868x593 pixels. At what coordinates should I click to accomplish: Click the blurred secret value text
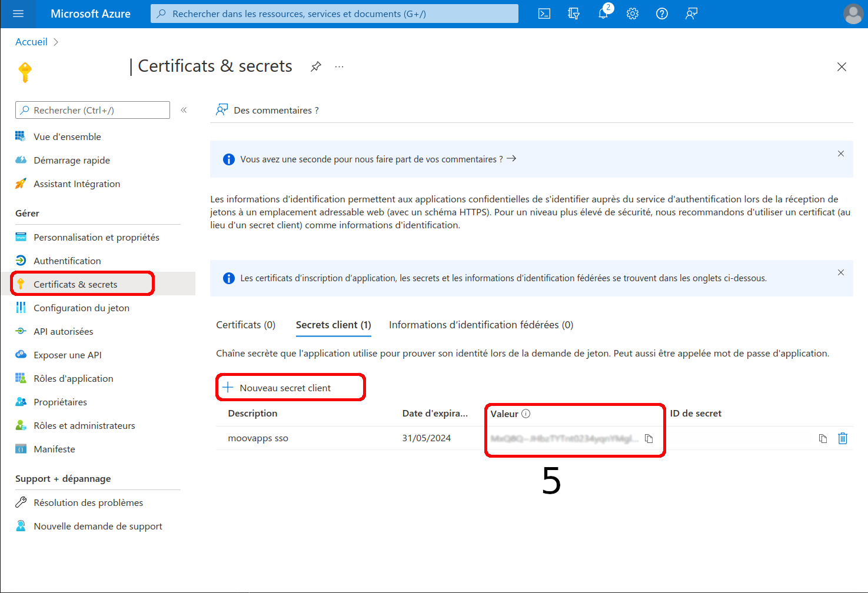(x=564, y=438)
